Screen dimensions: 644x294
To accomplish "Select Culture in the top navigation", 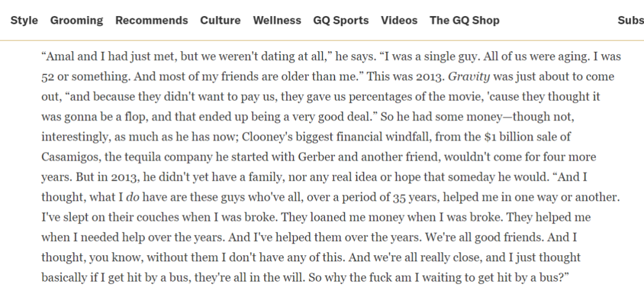I will pos(220,20).
